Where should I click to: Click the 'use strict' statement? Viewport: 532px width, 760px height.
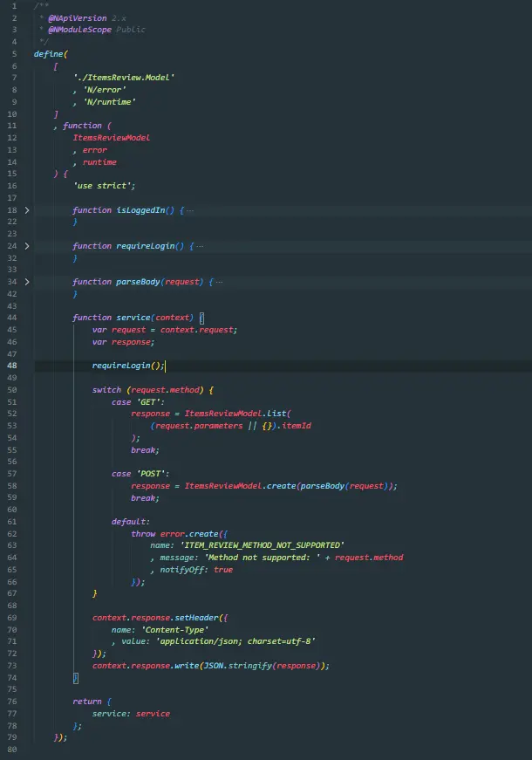104,186
